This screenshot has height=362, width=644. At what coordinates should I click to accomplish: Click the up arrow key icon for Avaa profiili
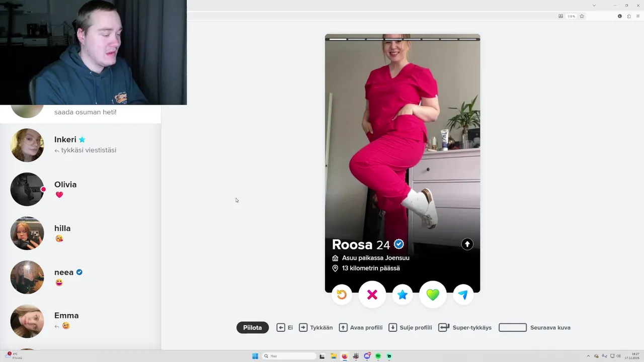(x=343, y=327)
